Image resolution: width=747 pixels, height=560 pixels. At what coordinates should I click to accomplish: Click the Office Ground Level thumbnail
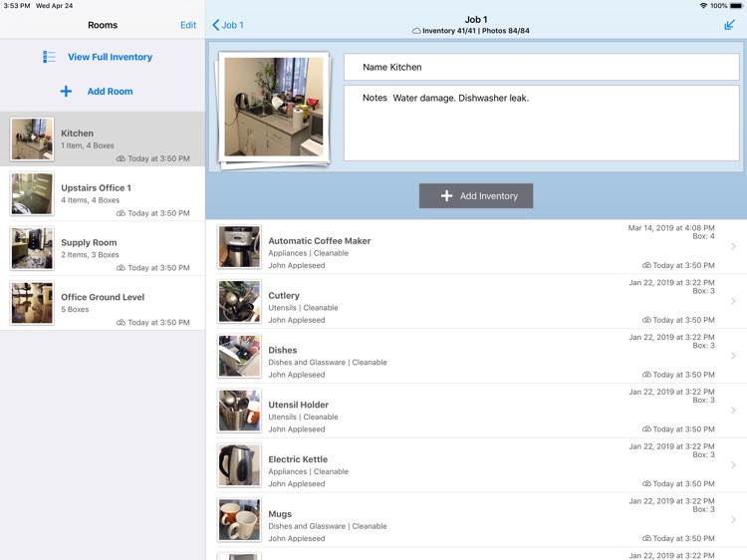pos(32,303)
